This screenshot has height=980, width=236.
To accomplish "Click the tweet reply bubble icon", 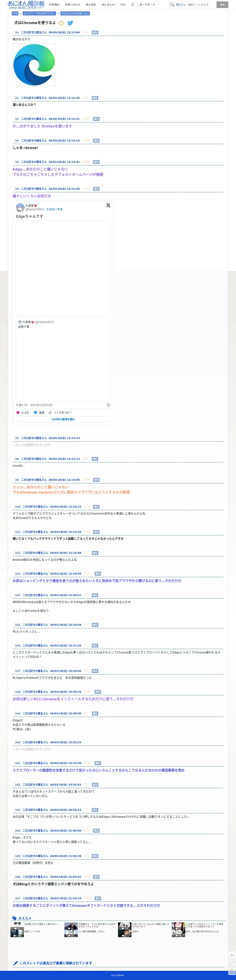I will click(x=35, y=412).
